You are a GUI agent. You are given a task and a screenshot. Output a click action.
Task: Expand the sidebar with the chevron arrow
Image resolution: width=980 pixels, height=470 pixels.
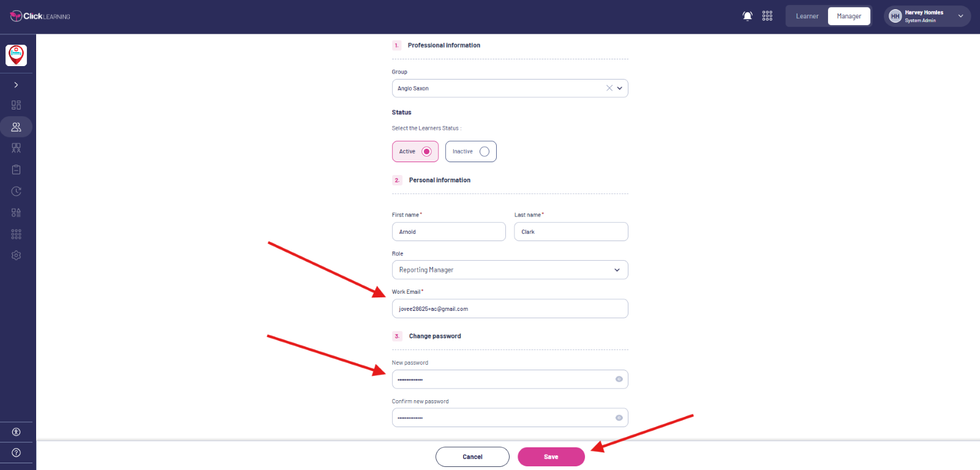(x=16, y=85)
